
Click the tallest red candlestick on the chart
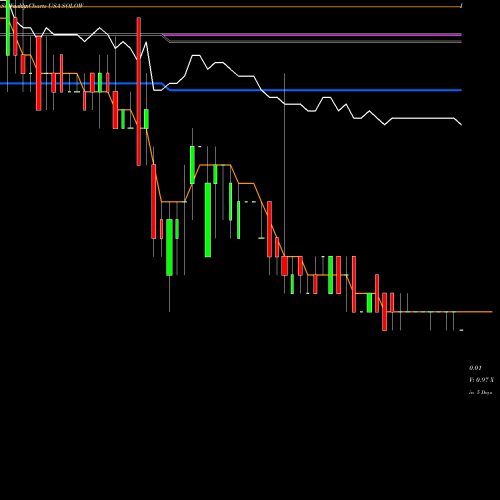click(139, 92)
